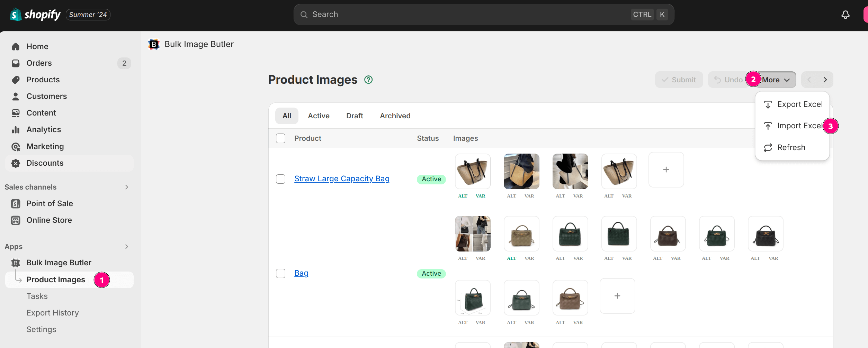This screenshot has width=868, height=348.
Task: Expand the Sales channels section
Action: click(127, 187)
